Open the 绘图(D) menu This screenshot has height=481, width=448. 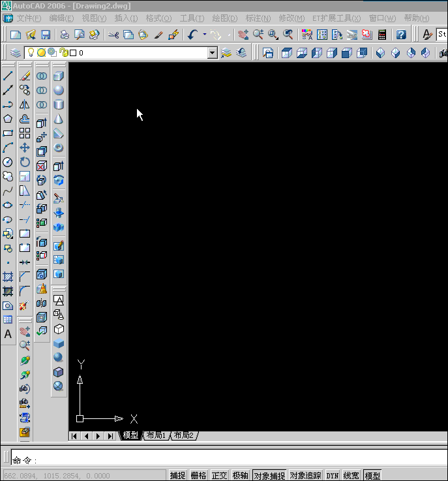pyautogui.click(x=224, y=18)
